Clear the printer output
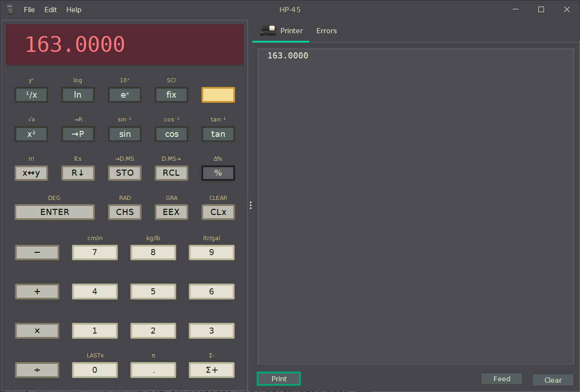This screenshot has width=580, height=392. (553, 380)
